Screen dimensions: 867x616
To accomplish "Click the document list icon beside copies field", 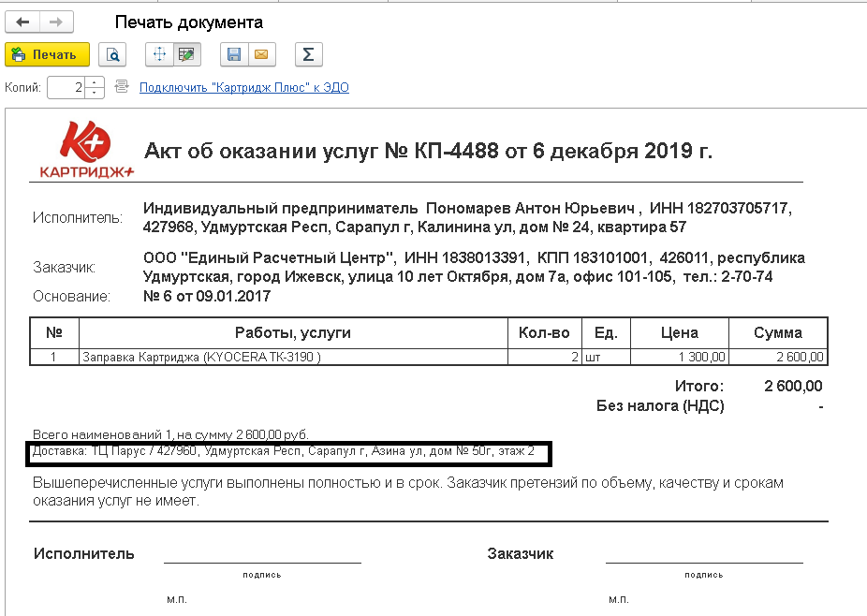I will 121,87.
